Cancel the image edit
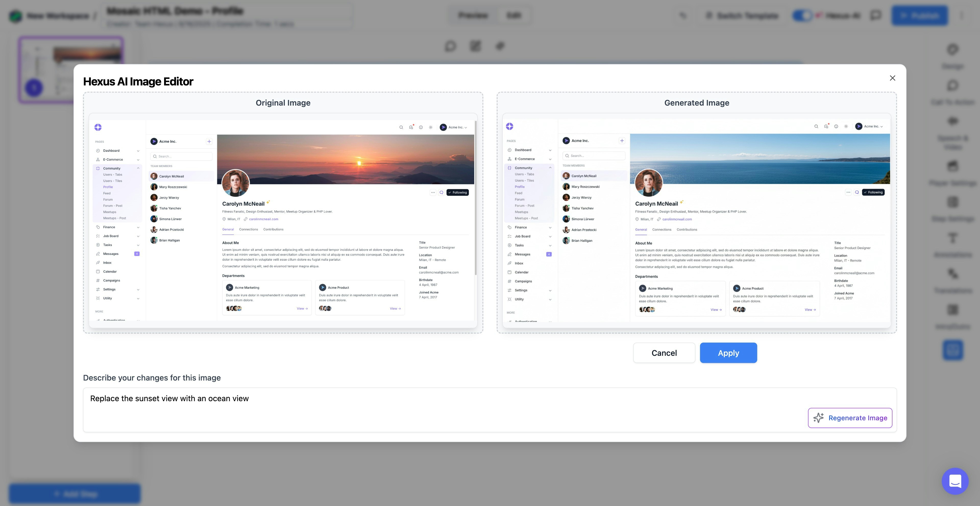The height and width of the screenshot is (506, 980). tap(664, 353)
